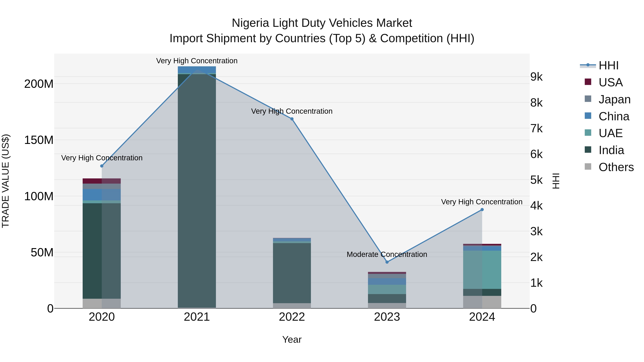Click the 'TRADE VALUE (US$)' axis title
The height and width of the screenshot is (362, 644).
6,181
